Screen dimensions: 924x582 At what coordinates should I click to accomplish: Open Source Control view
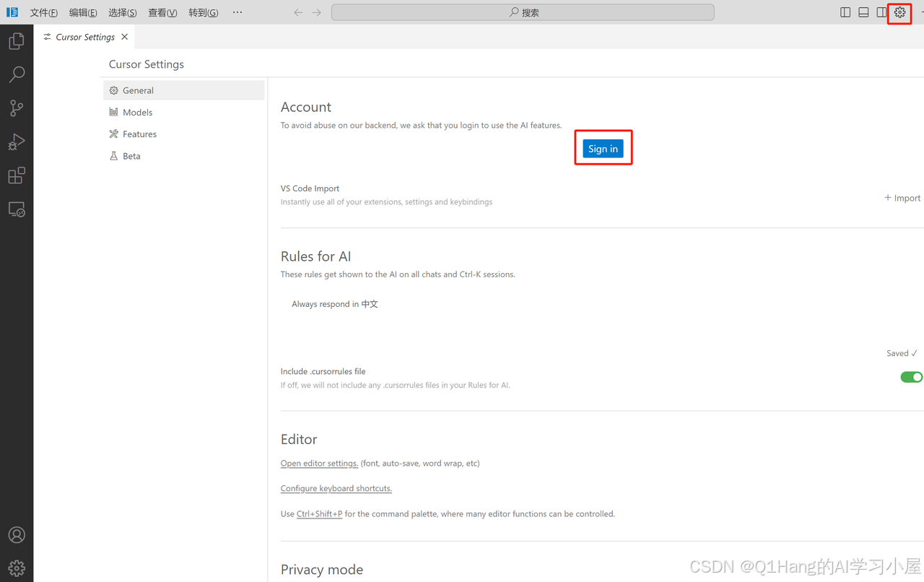pyautogui.click(x=17, y=108)
